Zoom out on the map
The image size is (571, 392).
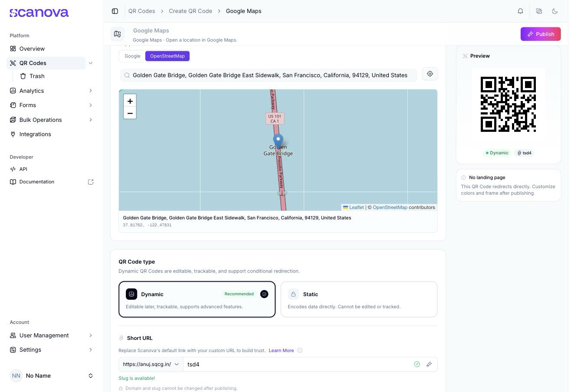(130, 113)
